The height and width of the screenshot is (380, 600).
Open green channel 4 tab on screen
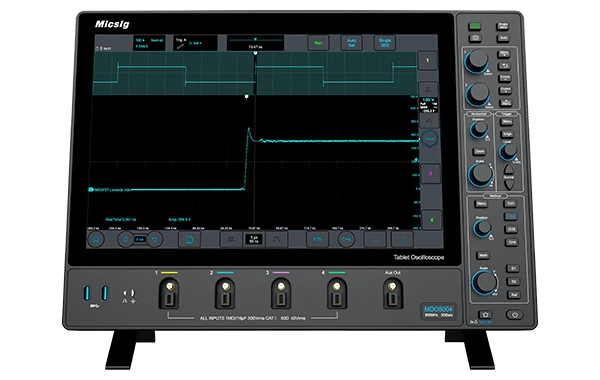pyautogui.click(x=432, y=220)
